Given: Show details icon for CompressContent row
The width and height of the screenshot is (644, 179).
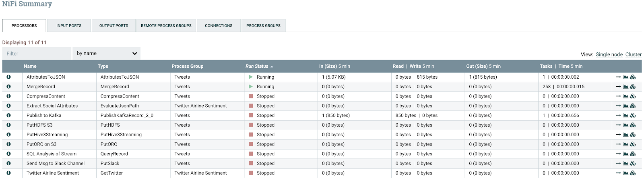Looking at the screenshot, I should pos(8,96).
